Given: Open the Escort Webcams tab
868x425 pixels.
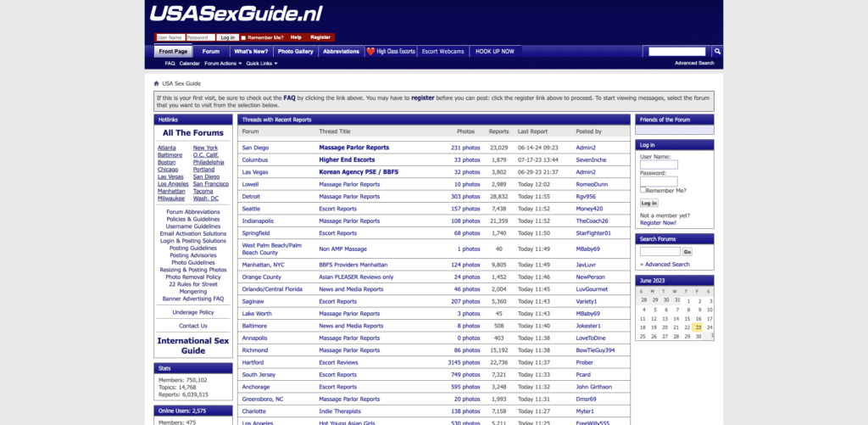Looking at the screenshot, I should click(442, 52).
